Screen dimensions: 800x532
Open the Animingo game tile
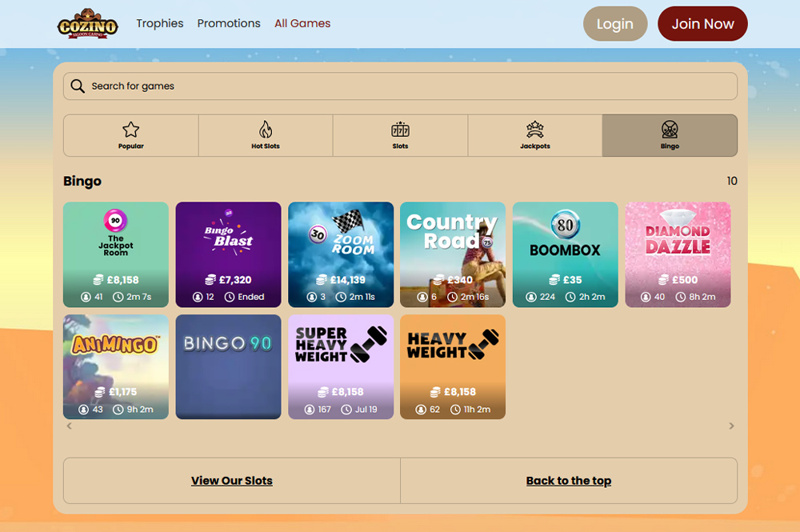(116, 366)
